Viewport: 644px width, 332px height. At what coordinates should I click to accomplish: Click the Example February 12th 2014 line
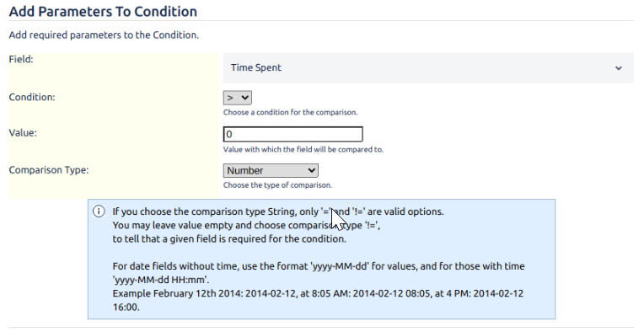pos(318,300)
